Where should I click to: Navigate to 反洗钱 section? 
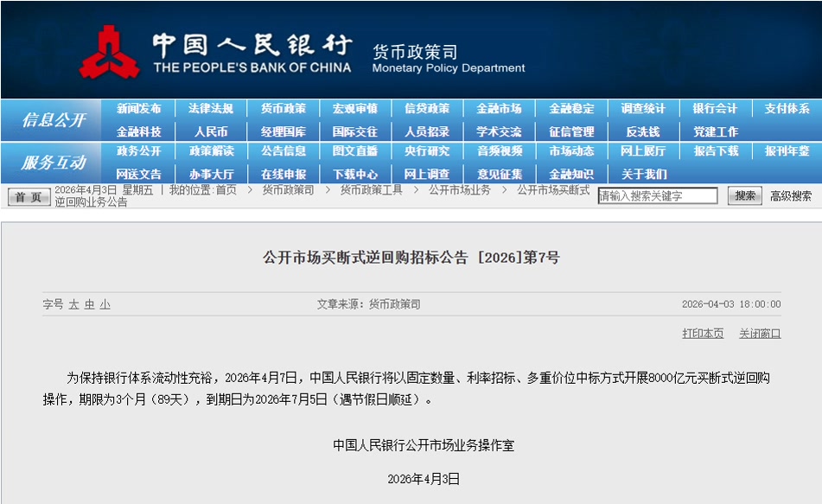642,131
